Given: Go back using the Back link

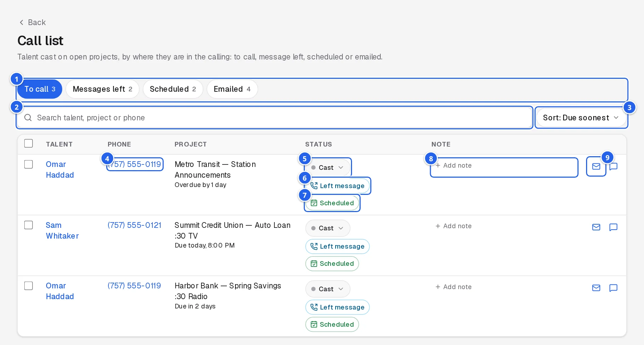Looking at the screenshot, I should [x=32, y=23].
